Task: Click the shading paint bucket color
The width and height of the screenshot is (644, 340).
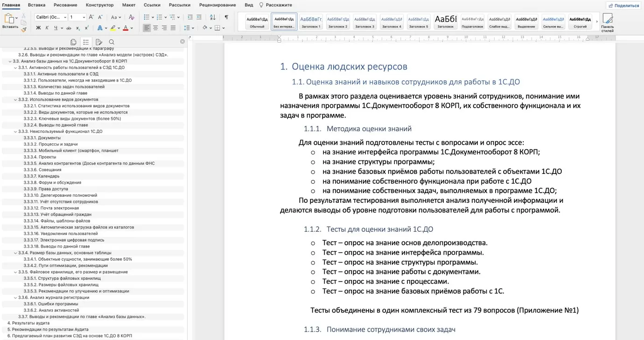Action: pos(204,28)
